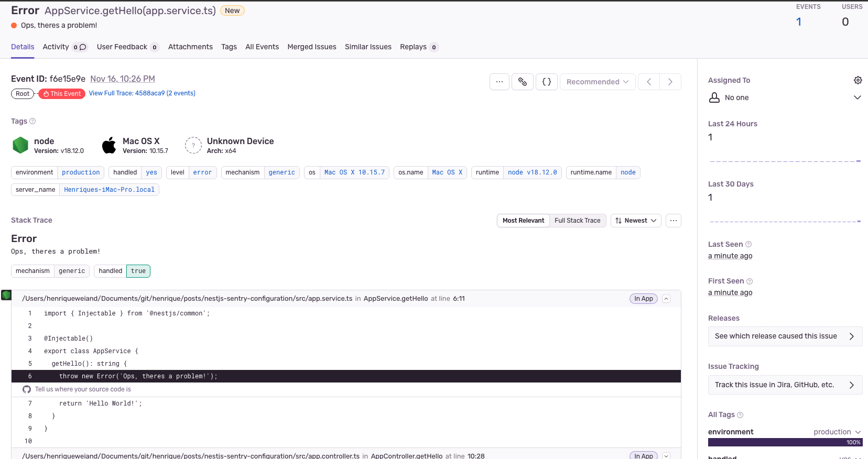Copy event link with the link icon

(x=523, y=82)
